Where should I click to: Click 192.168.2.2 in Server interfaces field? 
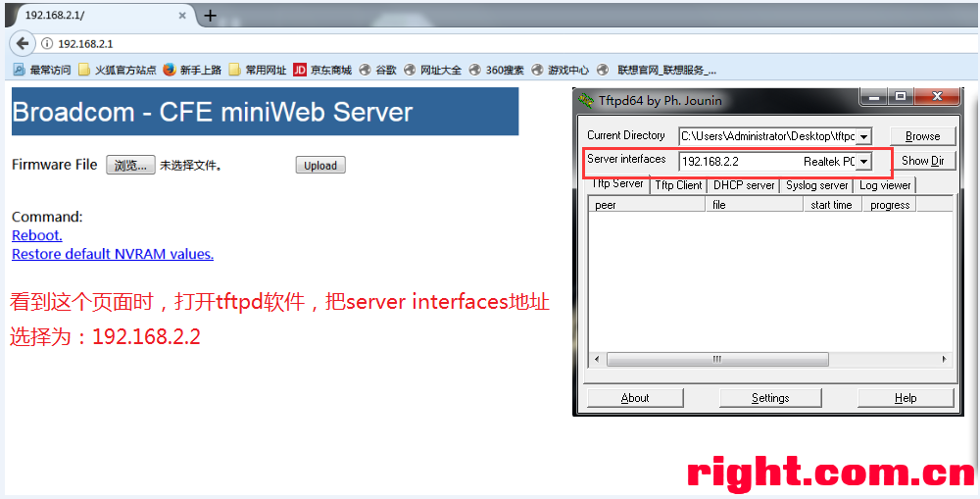[x=710, y=162]
